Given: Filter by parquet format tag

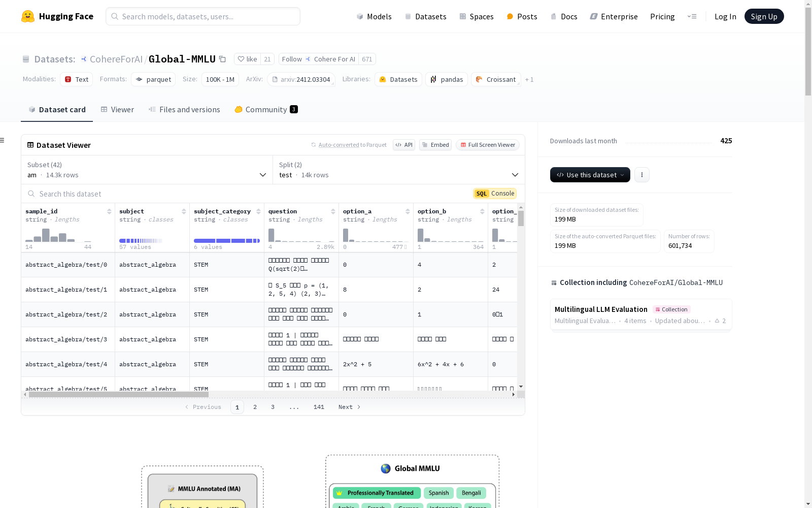Looking at the screenshot, I should coord(153,79).
